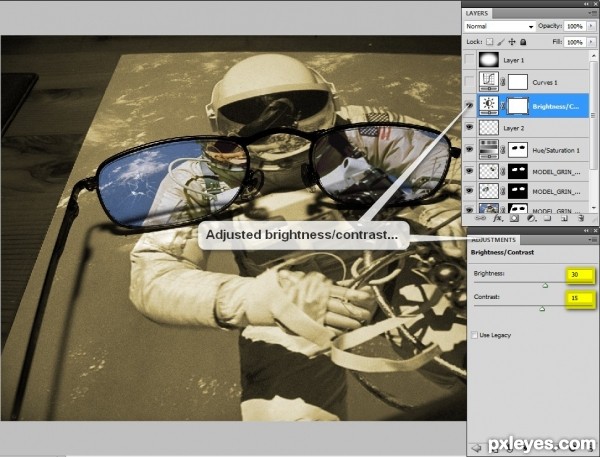Click the Contrast value field
Screen dimensions: 600x457
click(x=580, y=298)
